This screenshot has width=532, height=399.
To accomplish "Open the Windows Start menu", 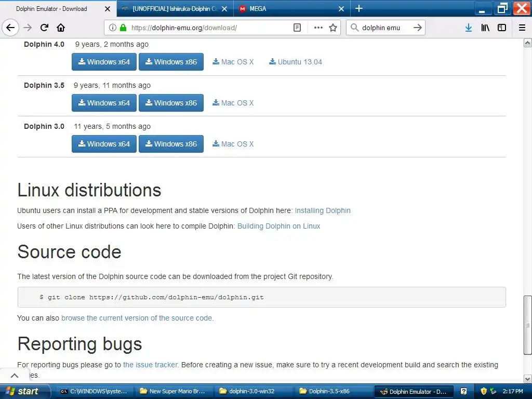I will click(x=24, y=391).
